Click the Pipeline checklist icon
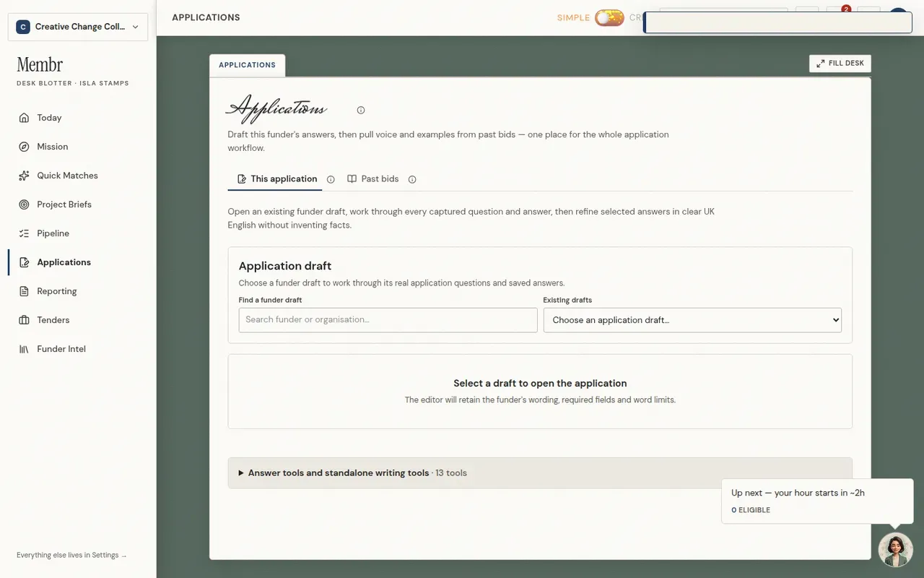 coord(24,233)
